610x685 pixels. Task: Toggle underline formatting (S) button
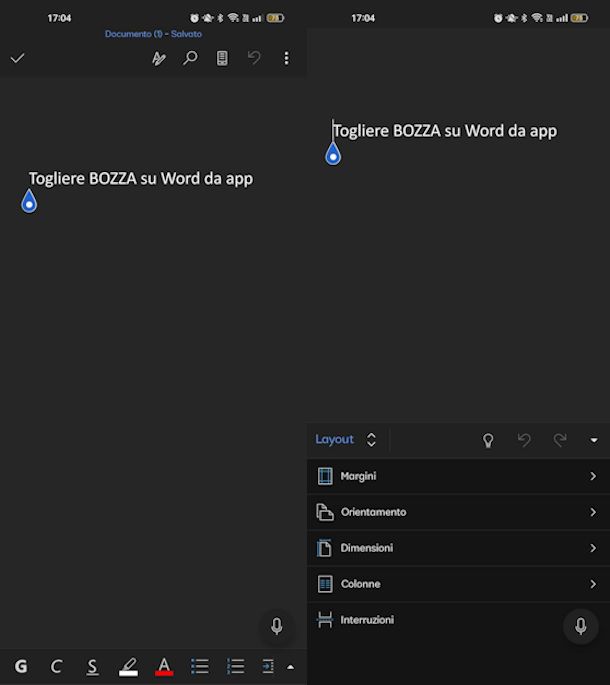pyautogui.click(x=92, y=667)
